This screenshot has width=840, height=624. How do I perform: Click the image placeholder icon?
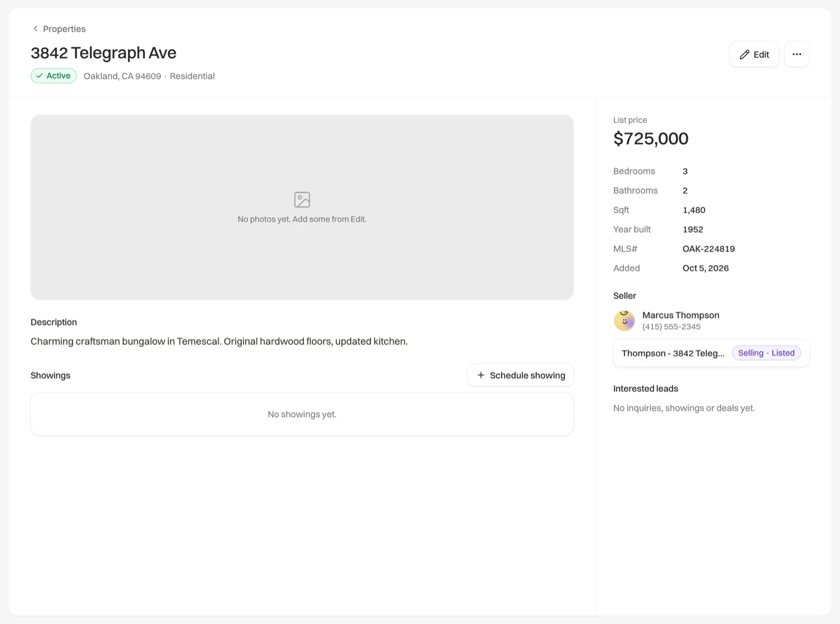[x=302, y=200]
